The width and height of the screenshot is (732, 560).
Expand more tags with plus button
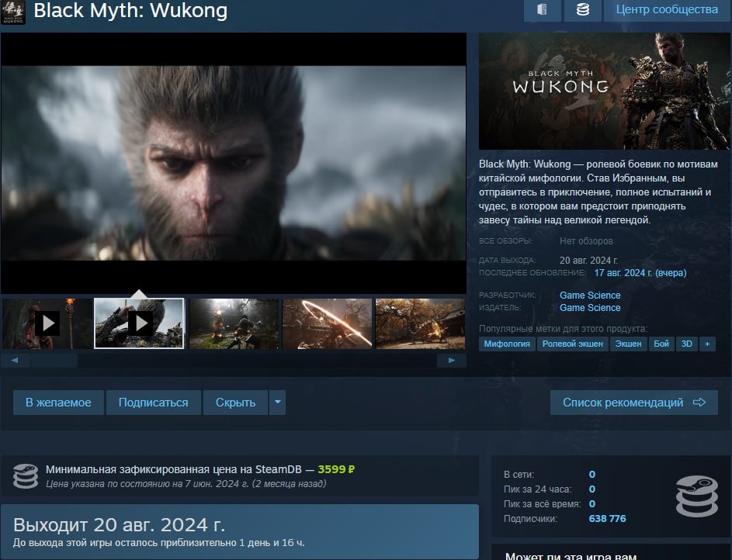point(707,344)
